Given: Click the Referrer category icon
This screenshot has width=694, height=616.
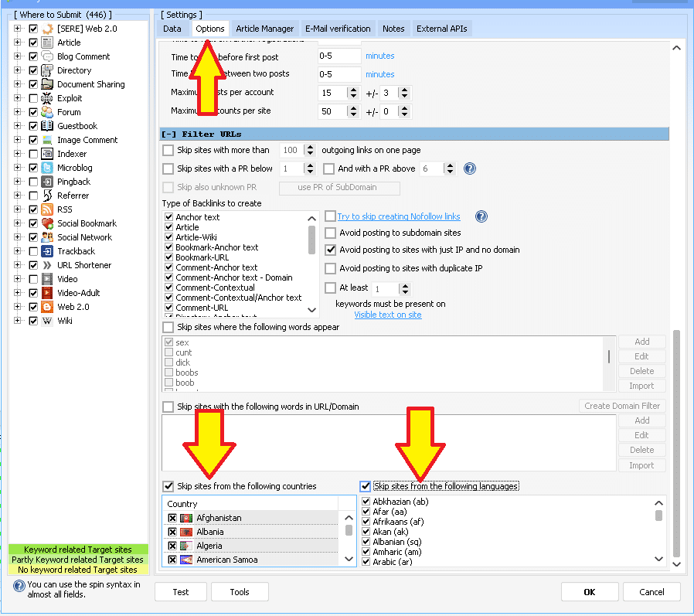Looking at the screenshot, I should coord(47,196).
